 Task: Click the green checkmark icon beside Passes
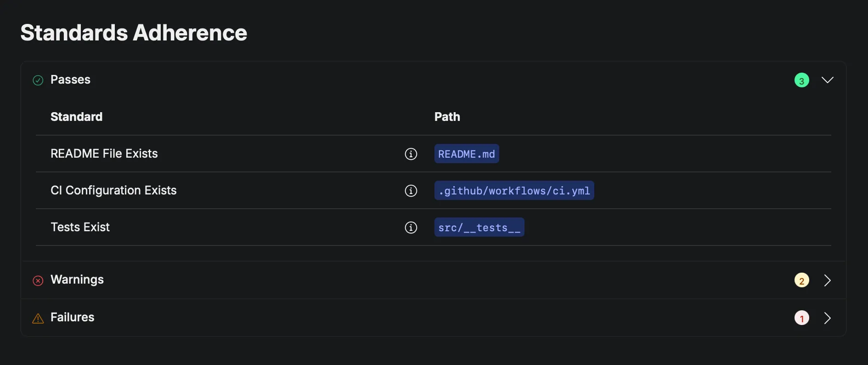[38, 80]
